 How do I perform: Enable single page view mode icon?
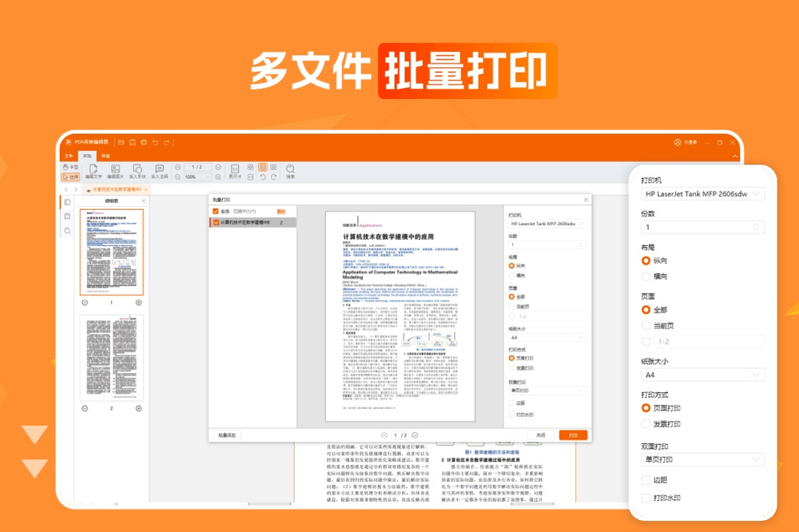click(262, 167)
